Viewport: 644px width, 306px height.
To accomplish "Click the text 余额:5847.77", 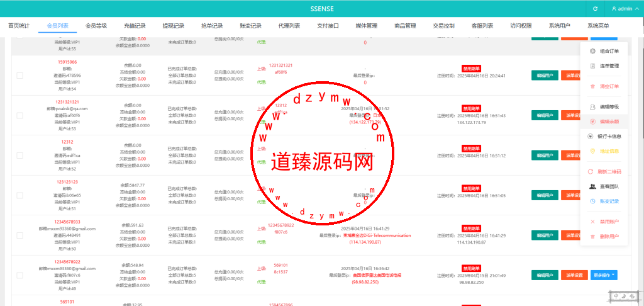I will click(x=133, y=185).
